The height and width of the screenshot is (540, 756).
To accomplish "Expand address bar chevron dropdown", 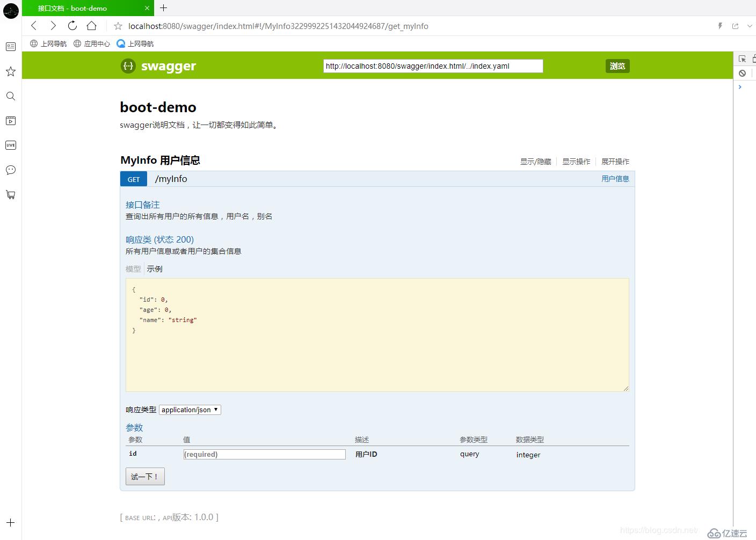I will (x=750, y=26).
